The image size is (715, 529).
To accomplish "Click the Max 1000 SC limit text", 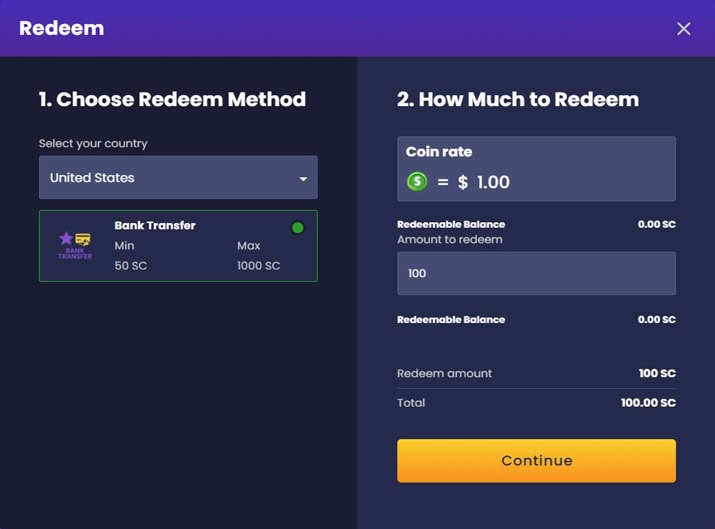I will pyautogui.click(x=258, y=256).
